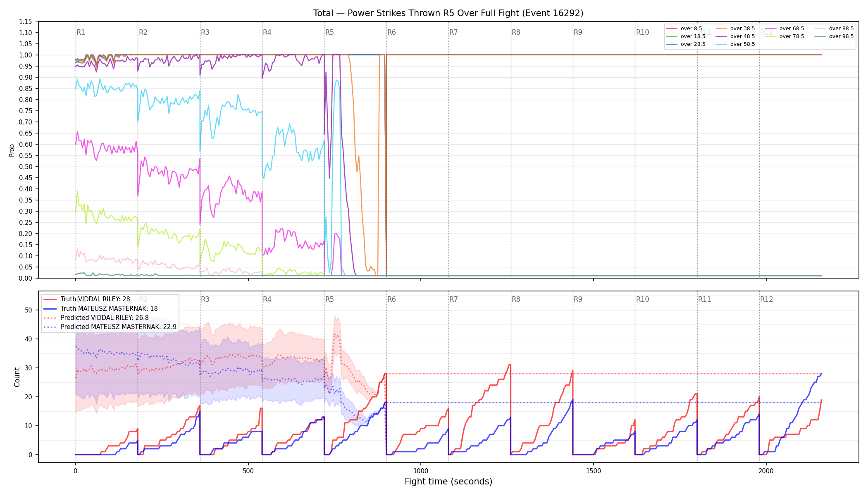This screenshot has width=868, height=496.
Task: Click R5 round marker in probability chart
Action: [x=329, y=32]
